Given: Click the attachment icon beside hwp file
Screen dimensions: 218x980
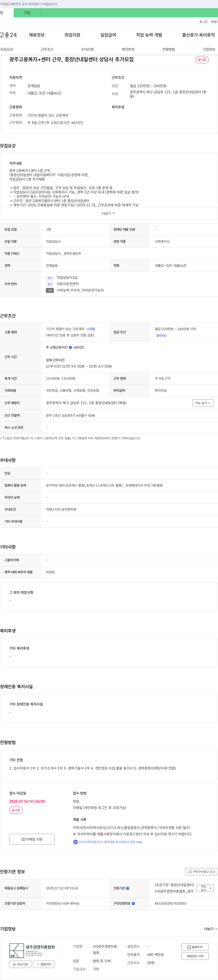Looking at the screenshot, I should (x=75, y=842).
